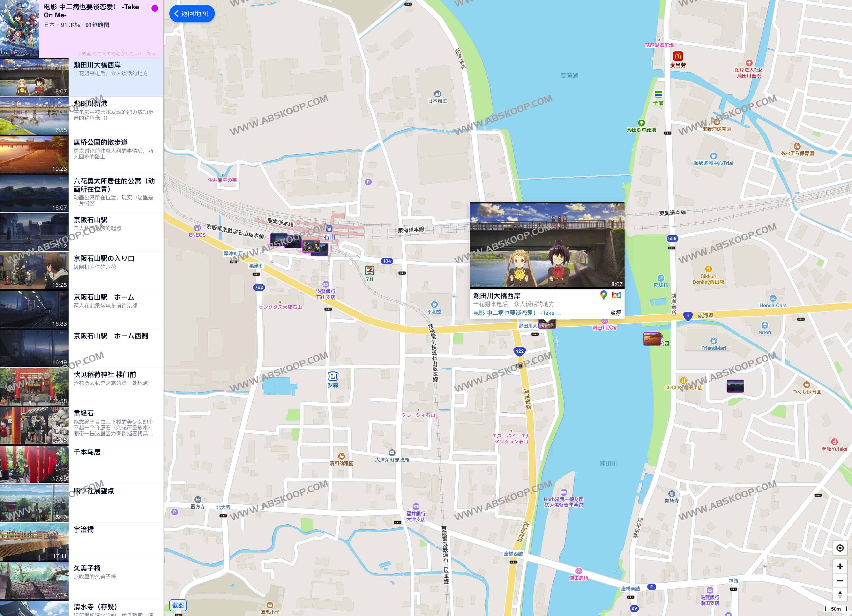
Task: Click the @凛 contributor link
Action: (x=615, y=313)
